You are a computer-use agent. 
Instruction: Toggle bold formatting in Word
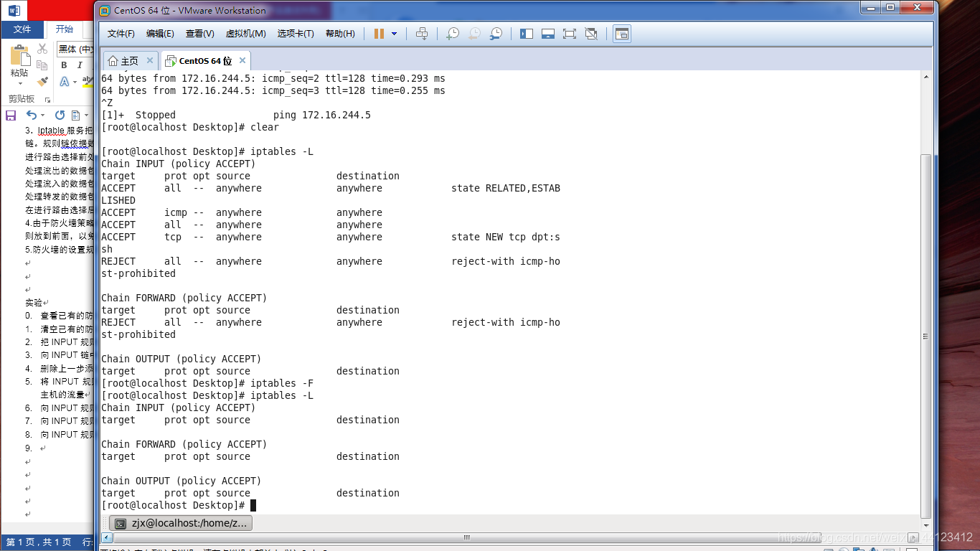[64, 65]
